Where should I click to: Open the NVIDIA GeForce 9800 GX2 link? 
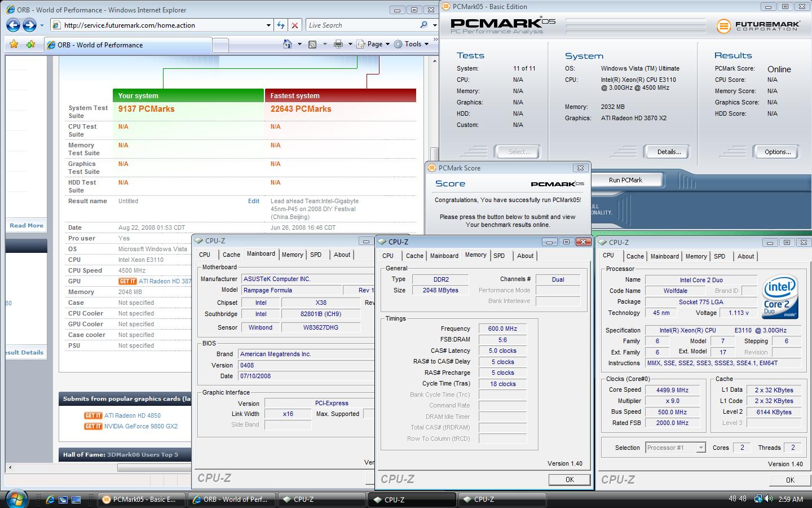[141, 426]
